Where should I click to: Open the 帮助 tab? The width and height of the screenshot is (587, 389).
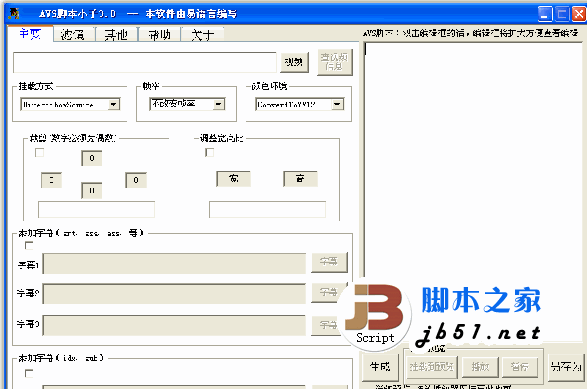tap(159, 35)
